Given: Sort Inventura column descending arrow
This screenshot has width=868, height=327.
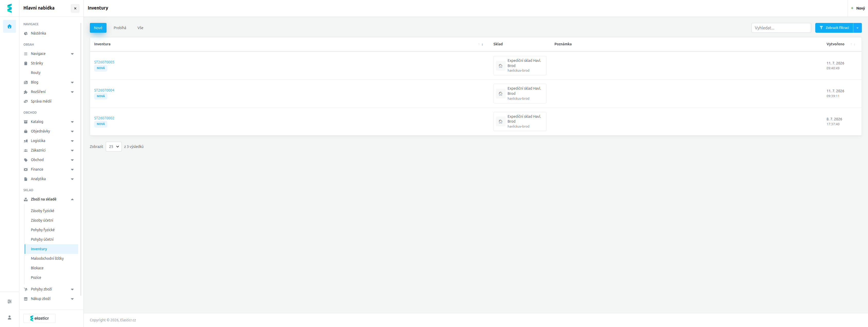Looking at the screenshot, I should pos(482,44).
